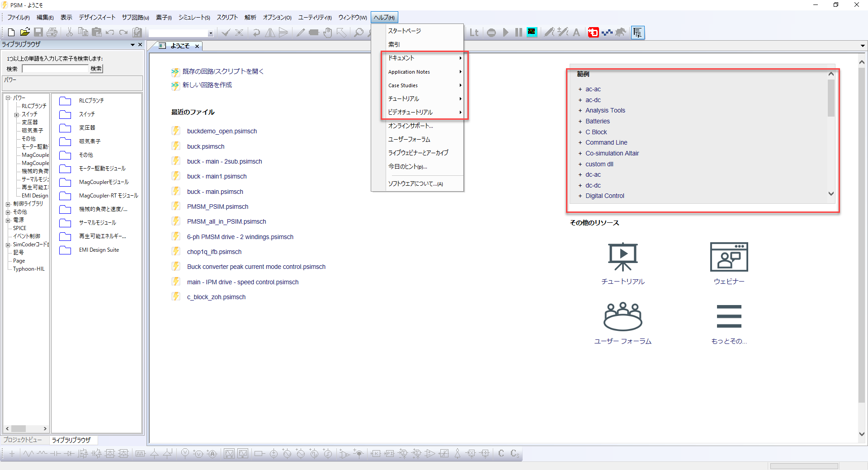Click the Rotate element toolbar icon
The image size is (868, 470).
256,33
